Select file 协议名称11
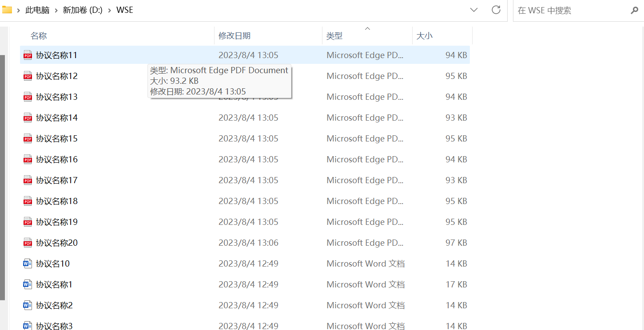644x330 pixels. pos(245,55)
